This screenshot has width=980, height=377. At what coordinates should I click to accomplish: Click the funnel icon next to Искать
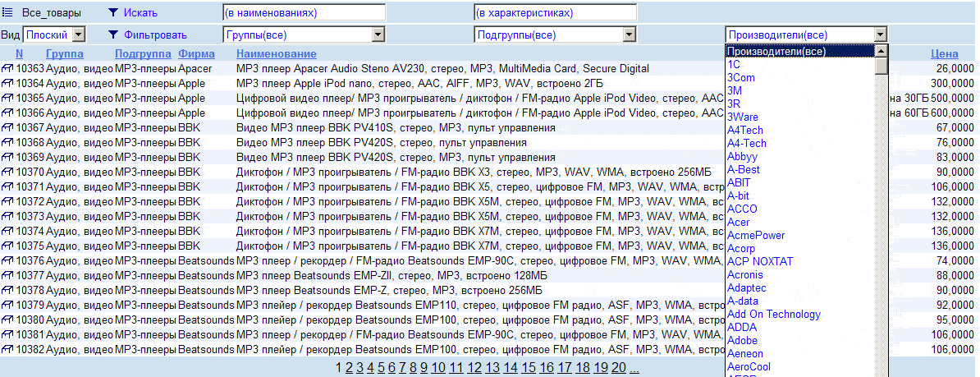tap(113, 12)
